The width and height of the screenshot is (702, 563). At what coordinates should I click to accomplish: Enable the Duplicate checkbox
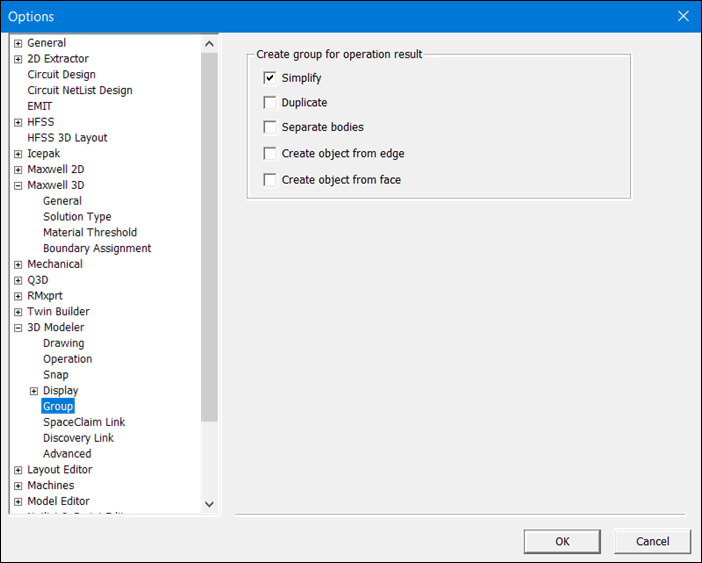(270, 102)
